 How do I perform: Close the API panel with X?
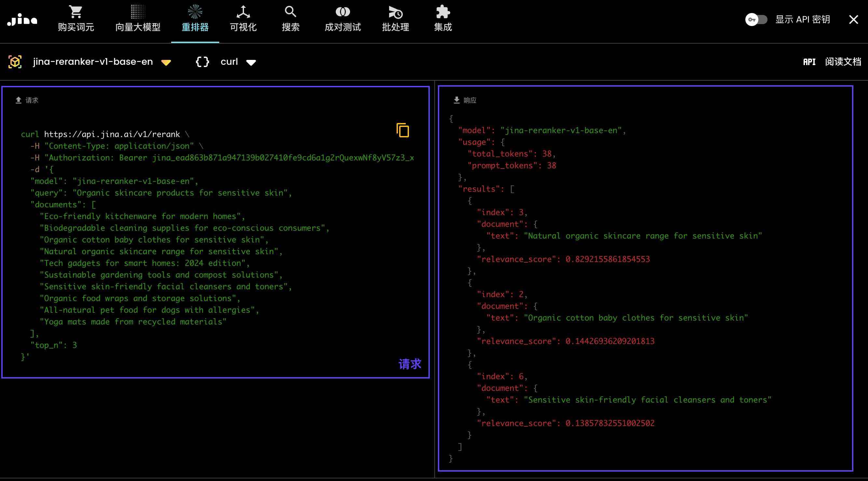tap(853, 20)
